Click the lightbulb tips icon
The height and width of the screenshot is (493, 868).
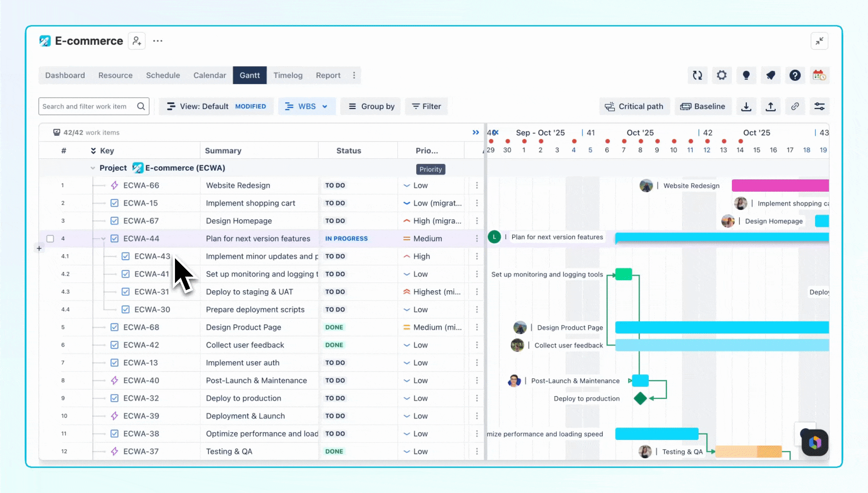(x=746, y=75)
